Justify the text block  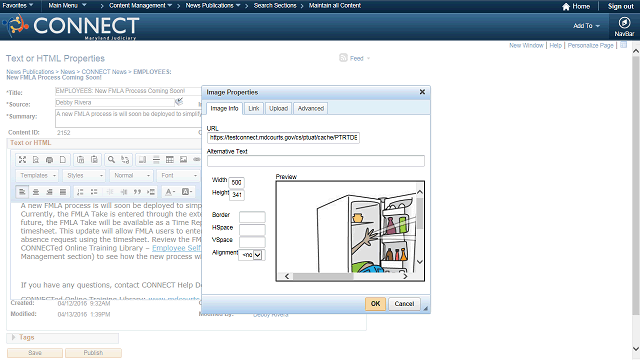63,192
